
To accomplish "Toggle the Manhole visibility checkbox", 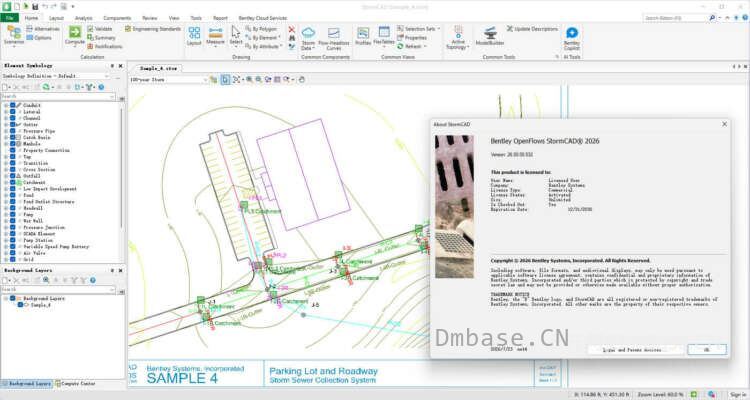I will coord(13,144).
